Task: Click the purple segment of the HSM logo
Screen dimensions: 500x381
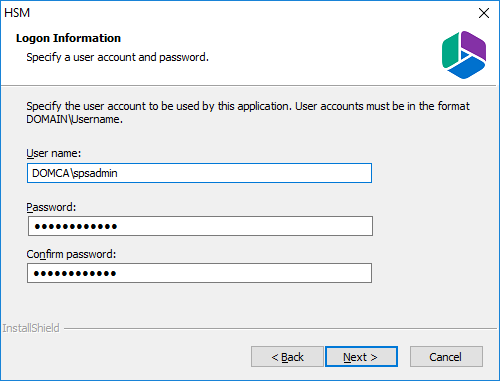Action: pos(475,45)
